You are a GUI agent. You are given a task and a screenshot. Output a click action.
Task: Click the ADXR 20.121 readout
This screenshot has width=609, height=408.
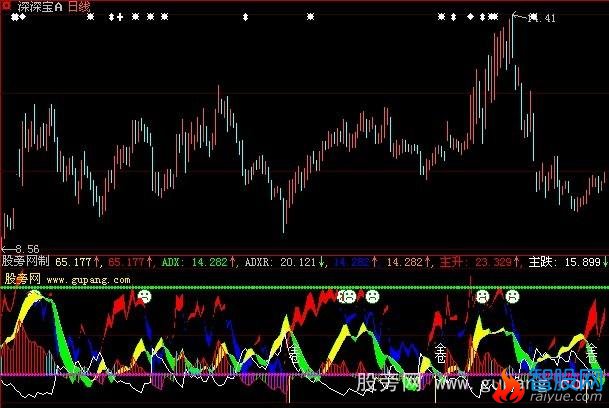[x=281, y=262]
